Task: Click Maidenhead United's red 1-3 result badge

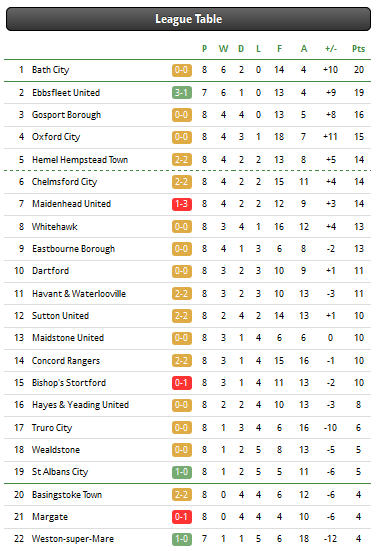Action: [182, 204]
